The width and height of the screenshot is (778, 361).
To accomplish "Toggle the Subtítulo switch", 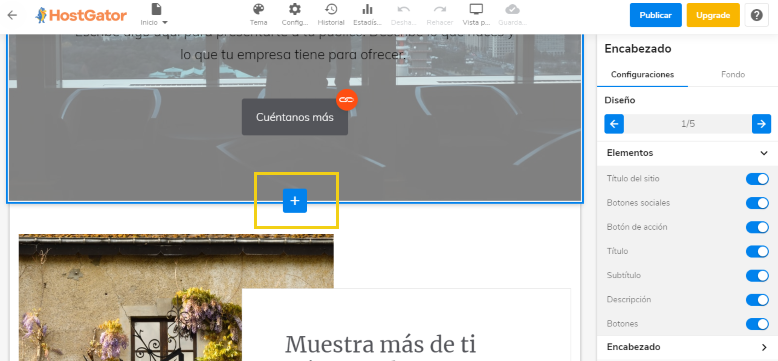I will pos(757,275).
